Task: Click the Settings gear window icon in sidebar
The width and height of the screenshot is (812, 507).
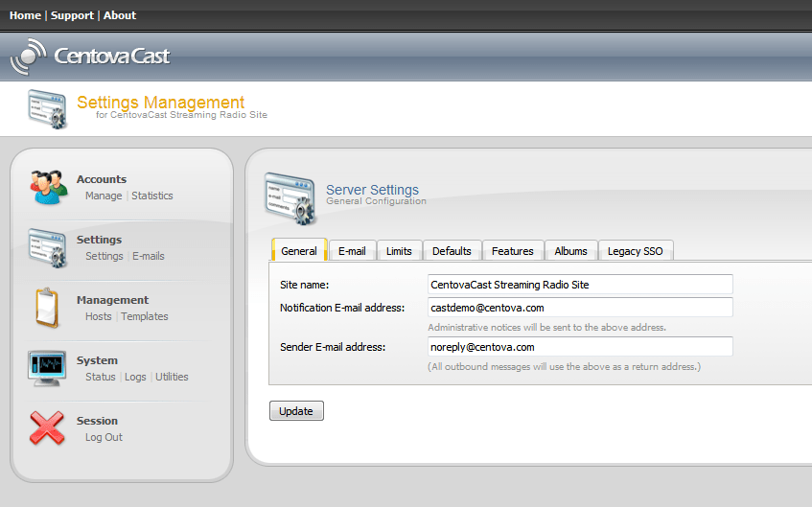Action: tap(48, 247)
